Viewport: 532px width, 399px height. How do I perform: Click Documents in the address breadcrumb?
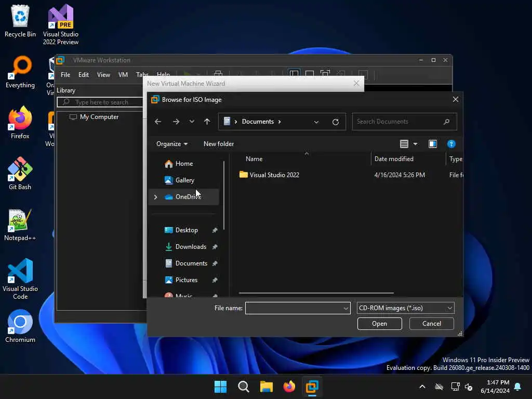258,122
